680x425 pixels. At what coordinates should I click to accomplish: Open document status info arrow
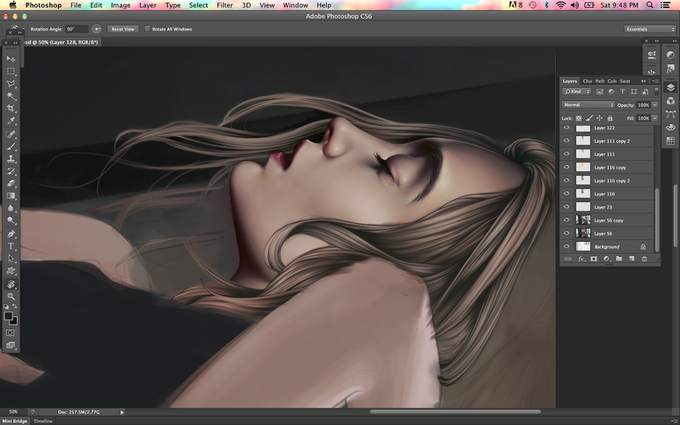coord(122,412)
